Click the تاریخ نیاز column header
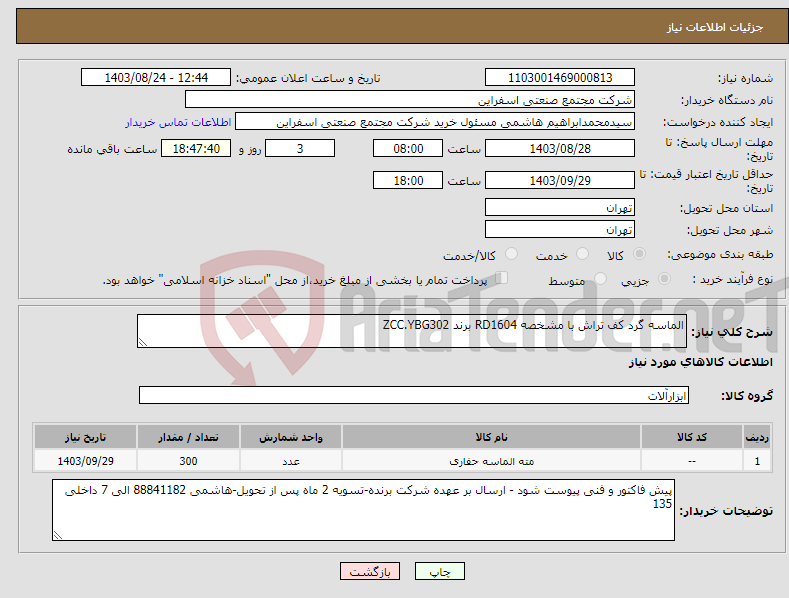This screenshot has width=789, height=598. (86, 437)
